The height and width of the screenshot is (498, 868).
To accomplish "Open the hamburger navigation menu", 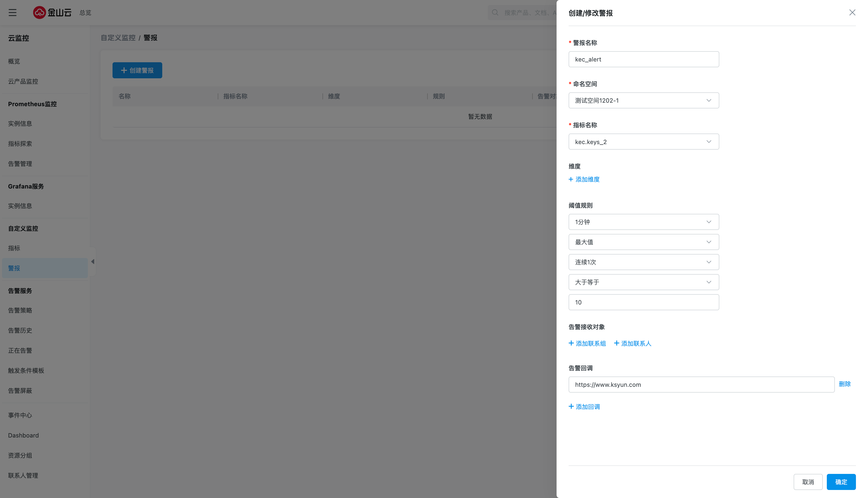I will coord(13,13).
